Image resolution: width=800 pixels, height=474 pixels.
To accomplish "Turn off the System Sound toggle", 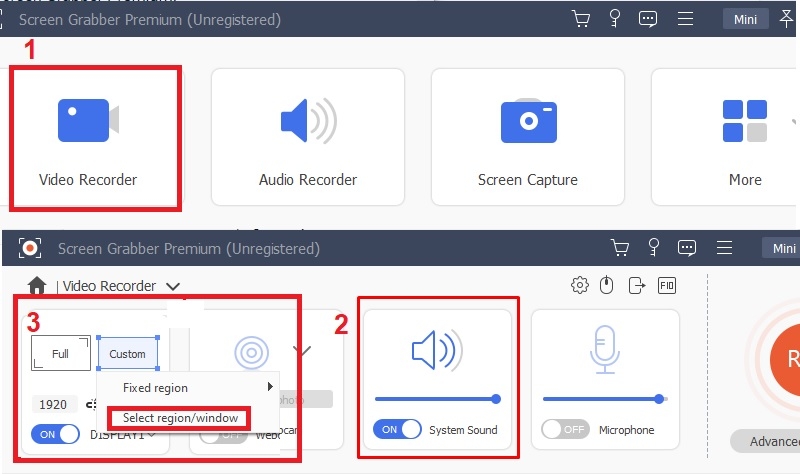I will coord(396,430).
